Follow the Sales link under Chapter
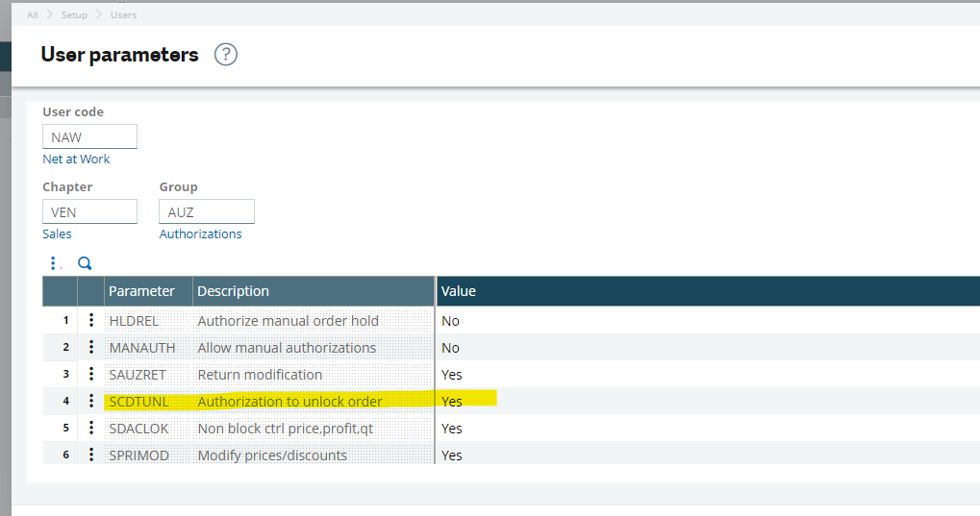980x516 pixels. coord(57,234)
